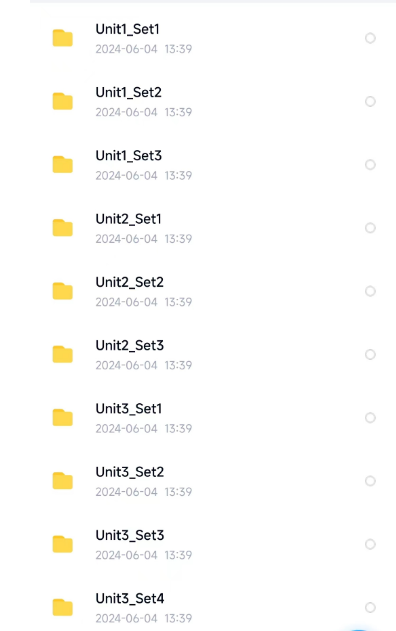Click the Unit3_Set2 folder name
Image resolution: width=396 pixels, height=631 pixels.
pos(130,472)
